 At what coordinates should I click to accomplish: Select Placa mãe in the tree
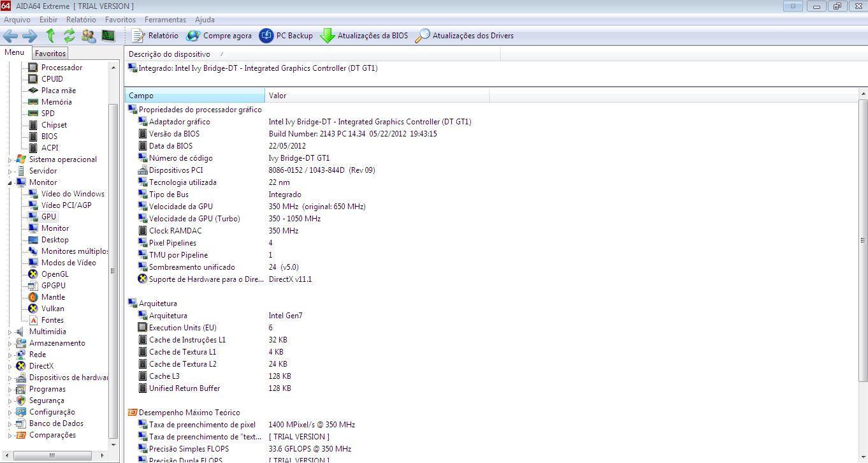(59, 91)
